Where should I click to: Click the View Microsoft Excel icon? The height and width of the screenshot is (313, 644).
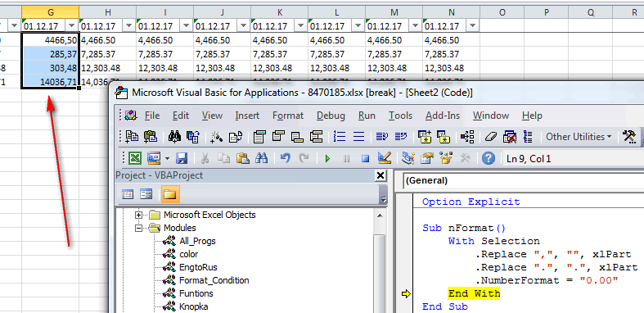click(135, 158)
